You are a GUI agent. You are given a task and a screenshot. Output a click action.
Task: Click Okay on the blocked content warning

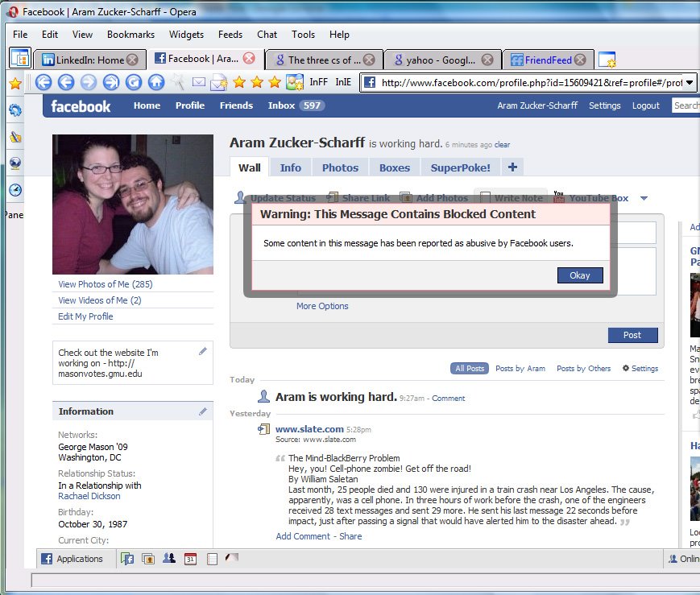tap(580, 275)
